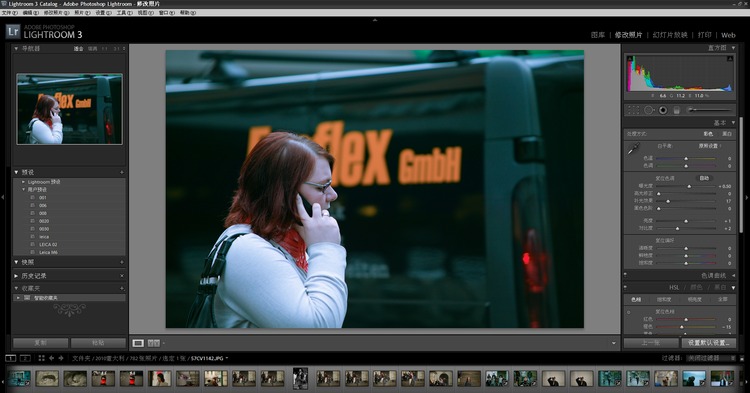Screen dimensions: 750x393
Task: Click the 设置默认设置 button
Action: 708,343
